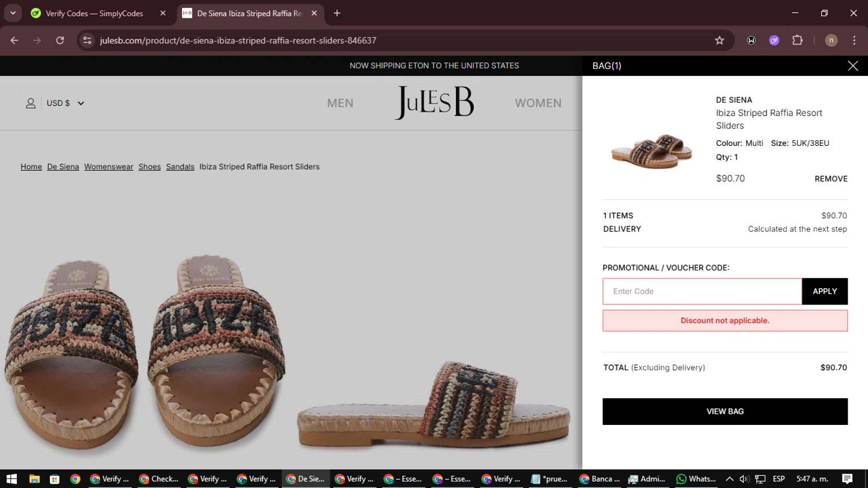Change the ESP input language

click(779, 479)
